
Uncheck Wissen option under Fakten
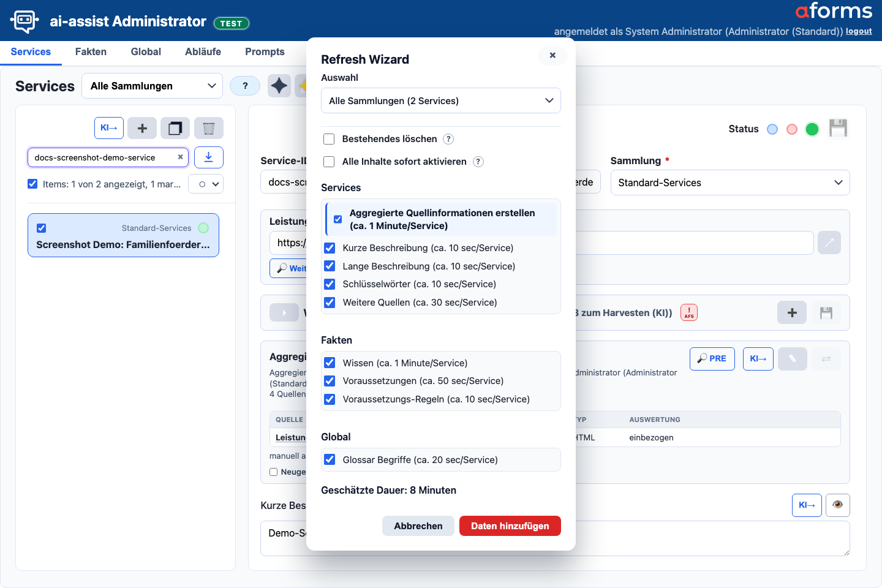tap(330, 363)
